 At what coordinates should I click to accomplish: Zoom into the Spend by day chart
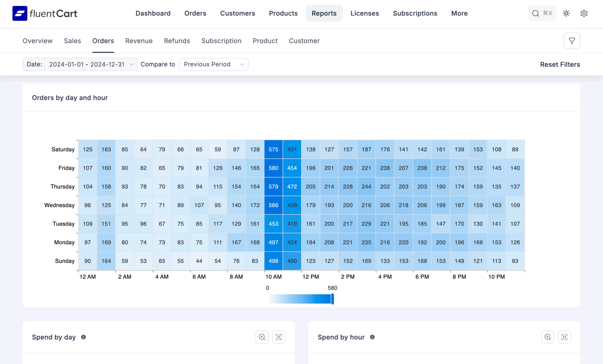262,337
